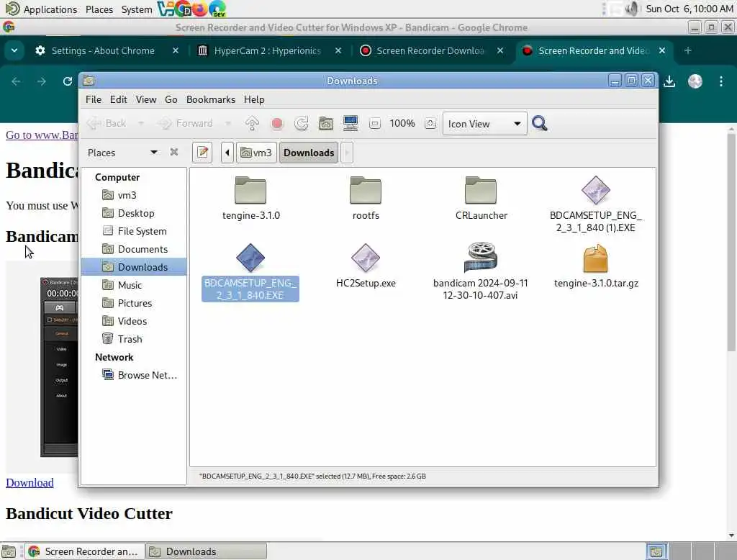Open the View menu

coord(146,99)
